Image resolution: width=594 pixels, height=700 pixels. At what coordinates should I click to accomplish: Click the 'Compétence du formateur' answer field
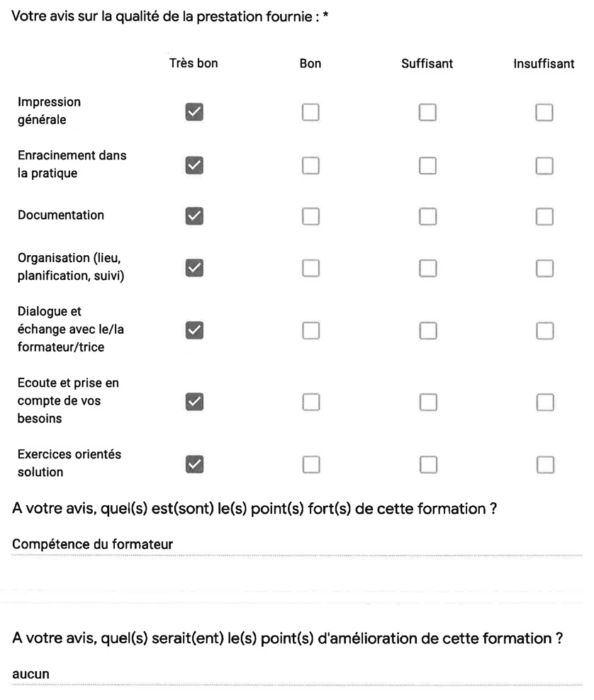(297, 545)
